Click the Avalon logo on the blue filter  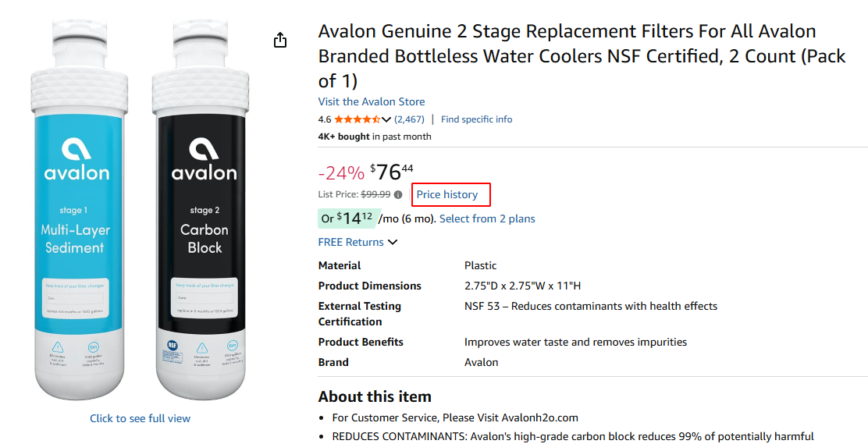point(76,159)
